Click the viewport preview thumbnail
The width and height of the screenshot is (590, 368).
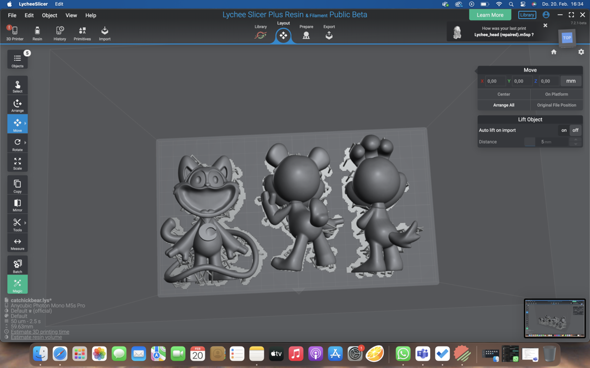pos(555,318)
